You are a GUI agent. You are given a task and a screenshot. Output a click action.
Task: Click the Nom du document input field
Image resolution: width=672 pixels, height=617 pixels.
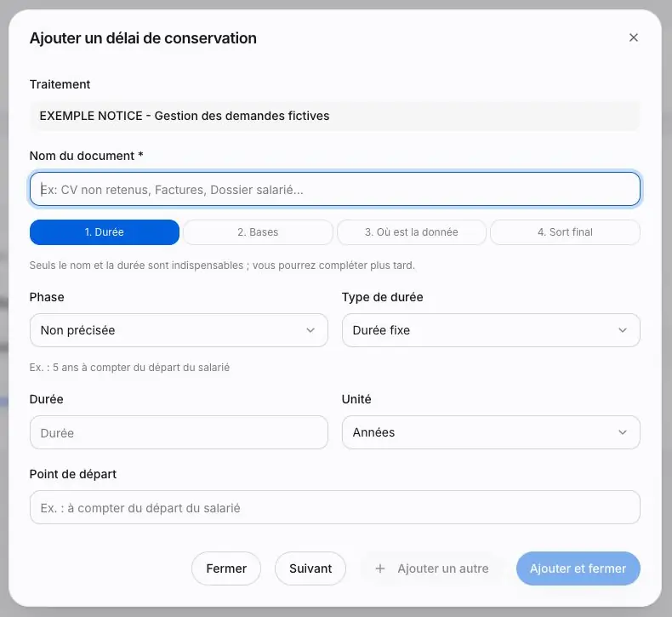tap(334, 189)
